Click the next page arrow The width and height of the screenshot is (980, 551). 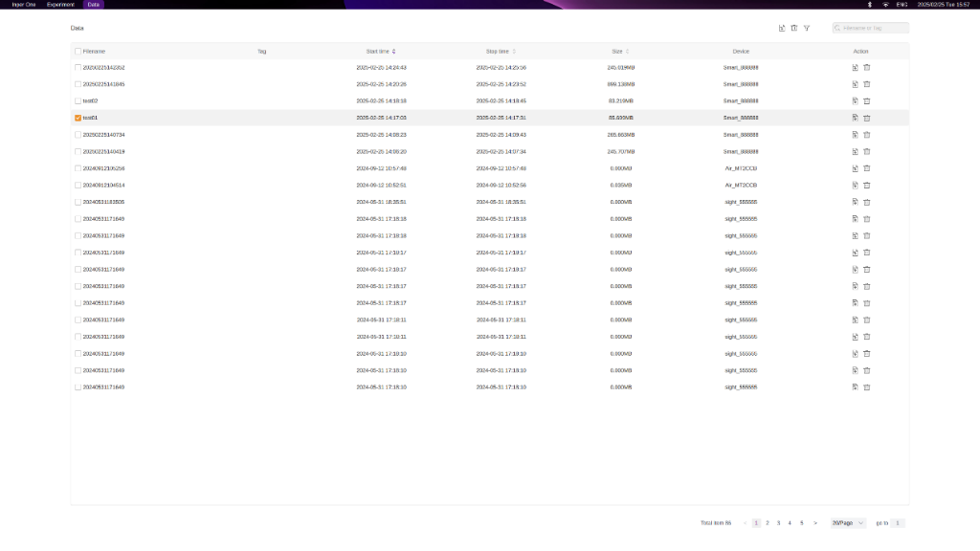tap(815, 523)
